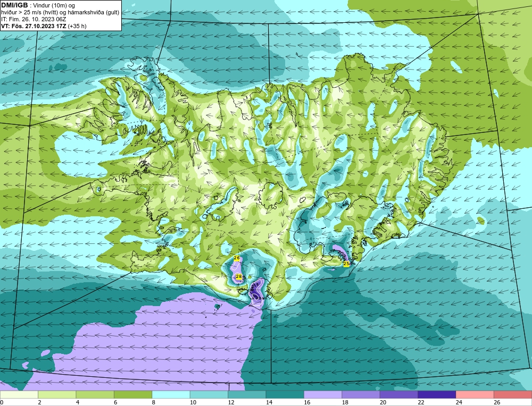Viewport: 532px width, 406px height.
Task: Click the '(+35 h)' forecast offset text
Action: [77, 26]
